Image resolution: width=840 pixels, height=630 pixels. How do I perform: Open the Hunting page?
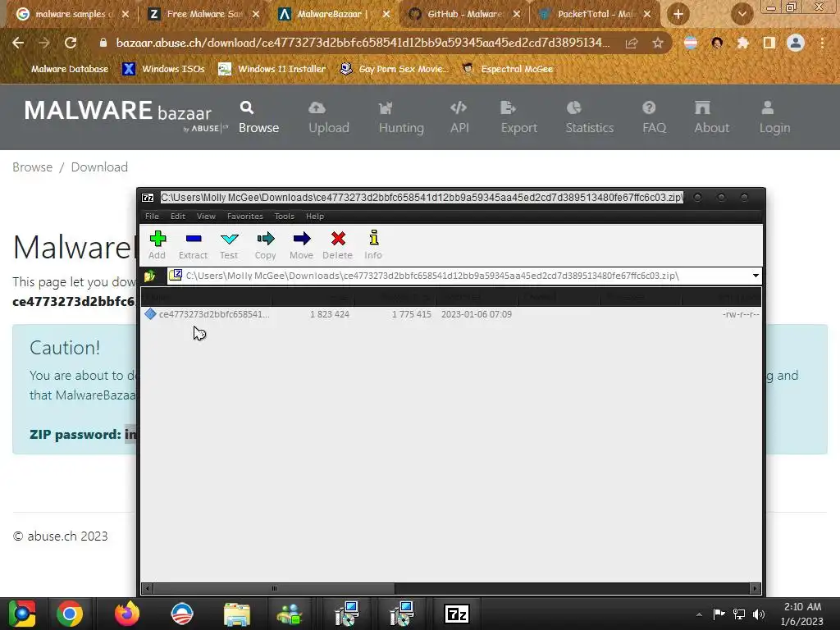401,116
